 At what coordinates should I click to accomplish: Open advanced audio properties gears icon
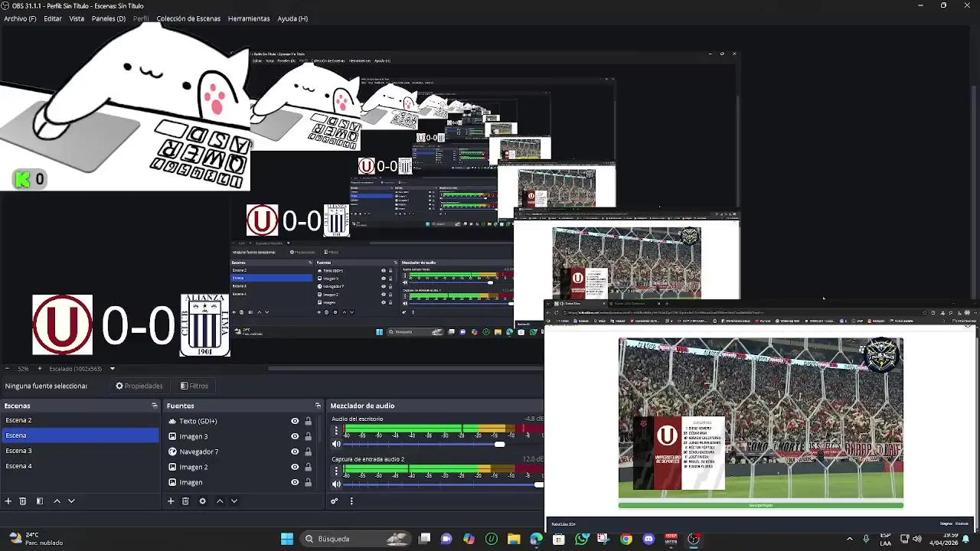[335, 501]
